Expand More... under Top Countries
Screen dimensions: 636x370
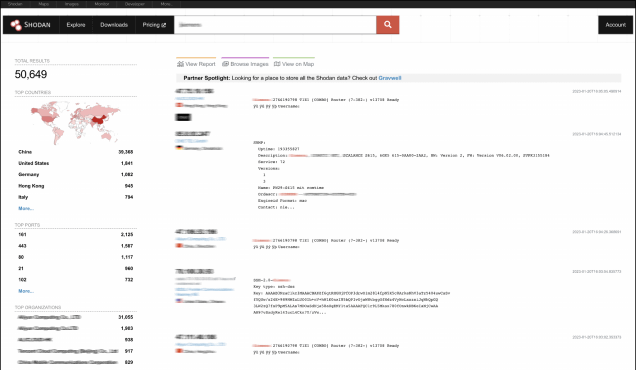click(x=26, y=209)
